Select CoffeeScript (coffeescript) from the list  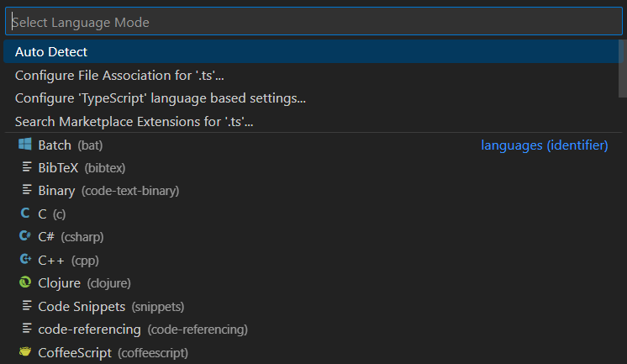[x=113, y=352]
